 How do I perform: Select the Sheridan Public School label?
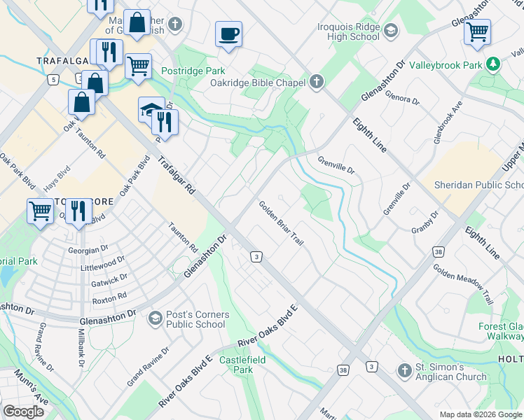(x=479, y=185)
